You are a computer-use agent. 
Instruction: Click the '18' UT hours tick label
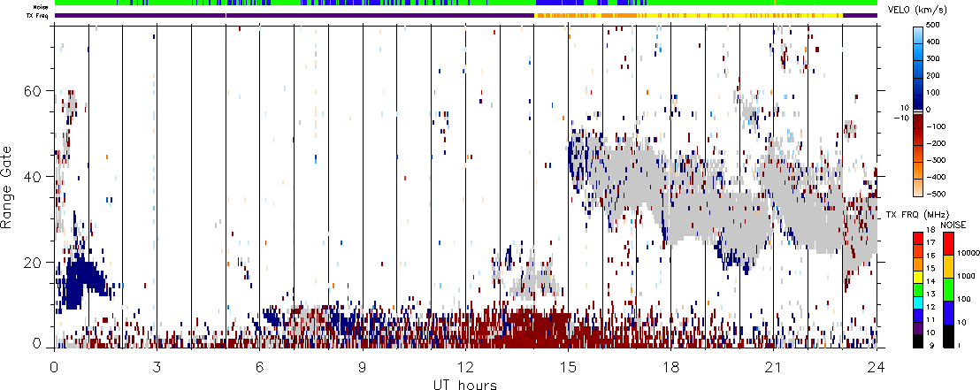pos(670,367)
